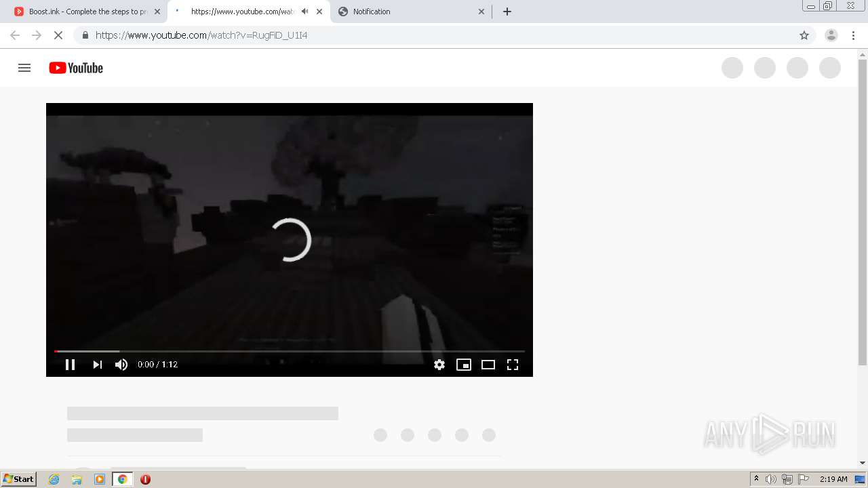
Task: Open video player settings gear
Action: pos(439,365)
